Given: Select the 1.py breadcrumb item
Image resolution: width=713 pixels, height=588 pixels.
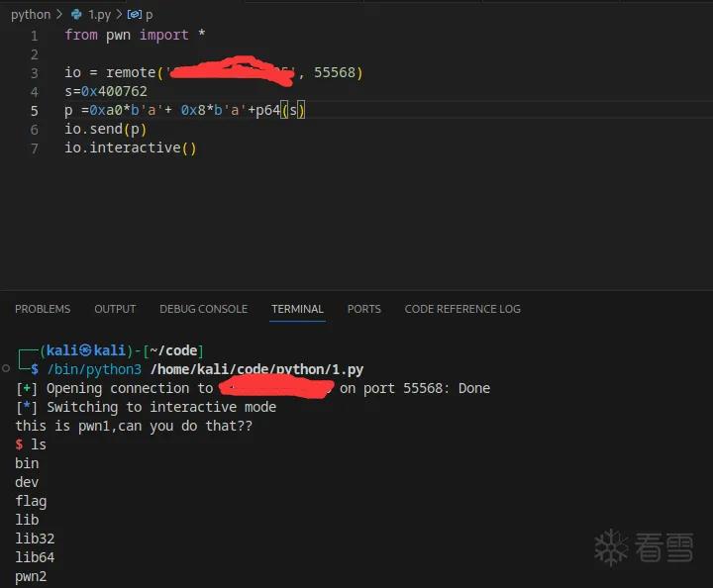Looking at the screenshot, I should click(100, 15).
